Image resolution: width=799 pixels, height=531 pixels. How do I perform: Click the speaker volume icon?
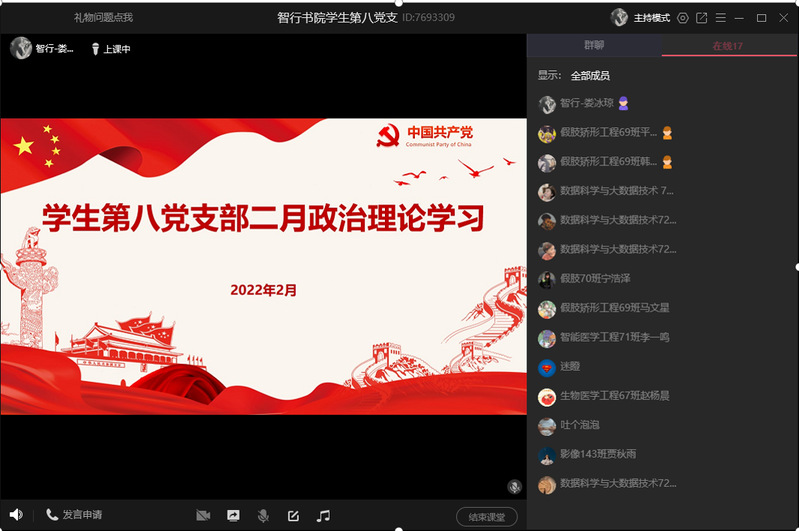click(x=17, y=515)
